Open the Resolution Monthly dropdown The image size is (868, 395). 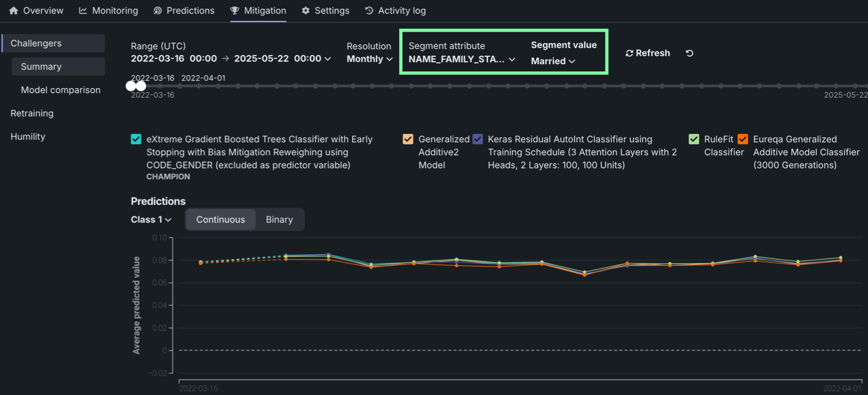click(370, 59)
